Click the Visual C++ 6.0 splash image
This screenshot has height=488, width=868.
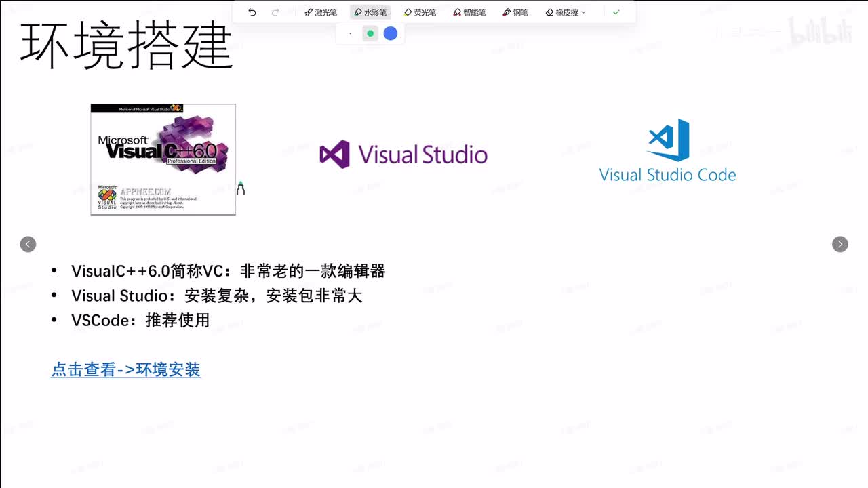point(163,159)
